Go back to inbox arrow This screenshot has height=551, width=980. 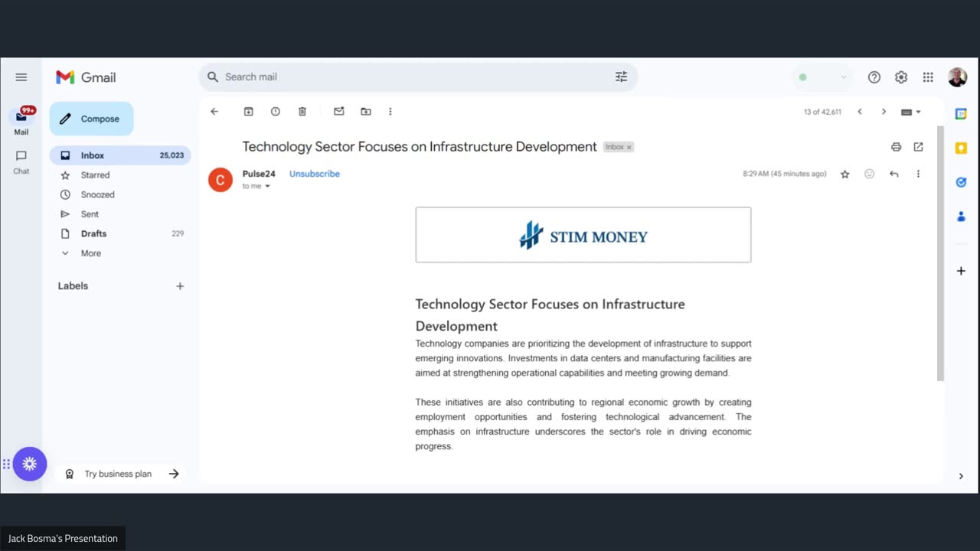(x=214, y=112)
